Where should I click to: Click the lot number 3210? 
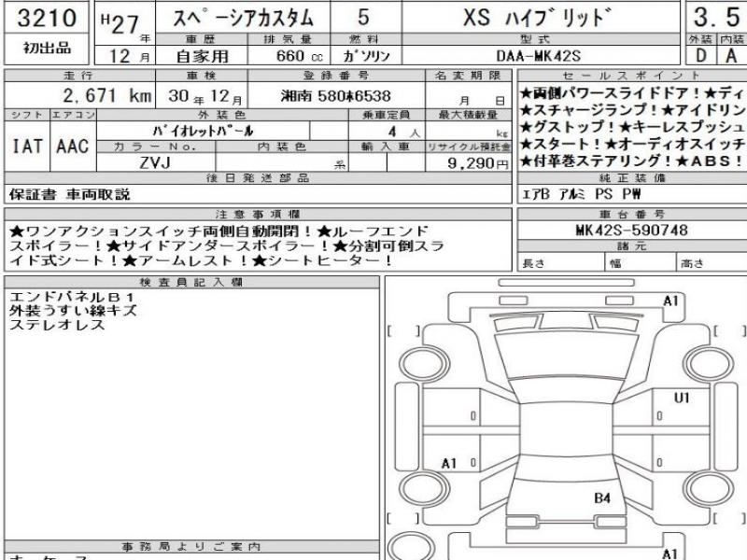point(45,18)
